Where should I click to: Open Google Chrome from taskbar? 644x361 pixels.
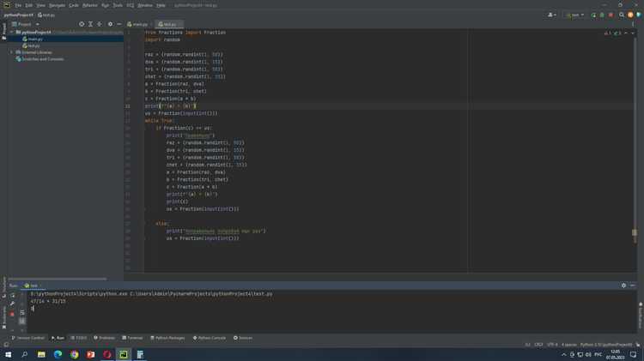(75, 354)
